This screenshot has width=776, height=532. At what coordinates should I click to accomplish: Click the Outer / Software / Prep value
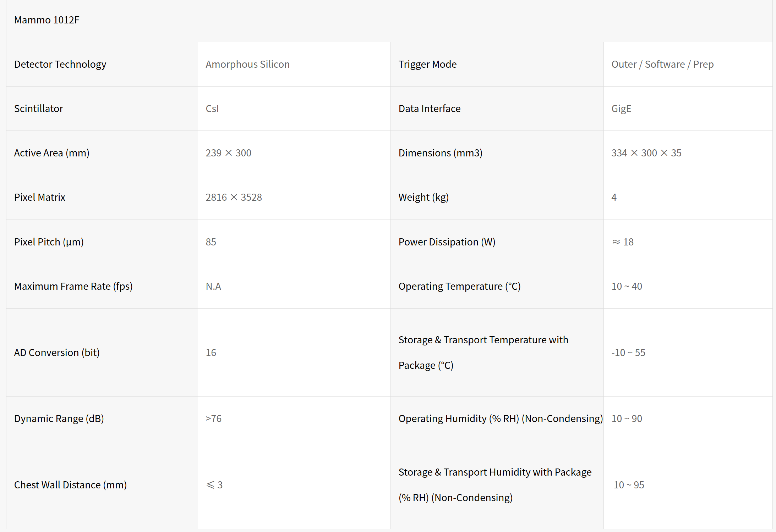662,64
